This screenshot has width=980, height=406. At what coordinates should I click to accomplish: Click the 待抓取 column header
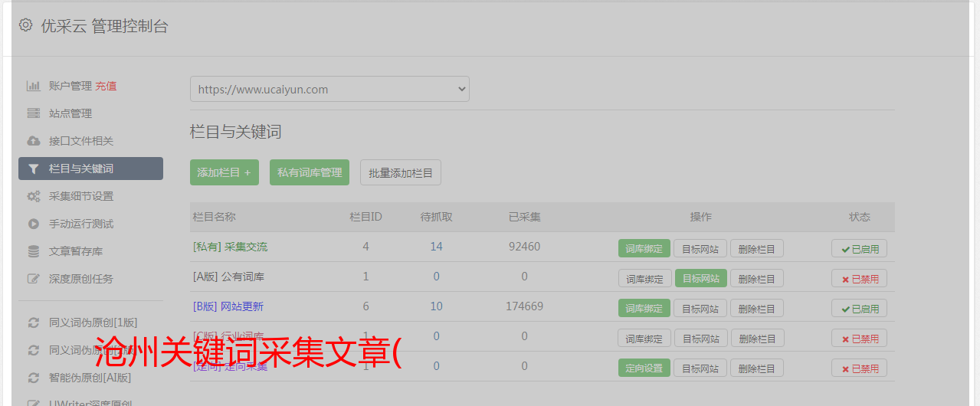[436, 217]
